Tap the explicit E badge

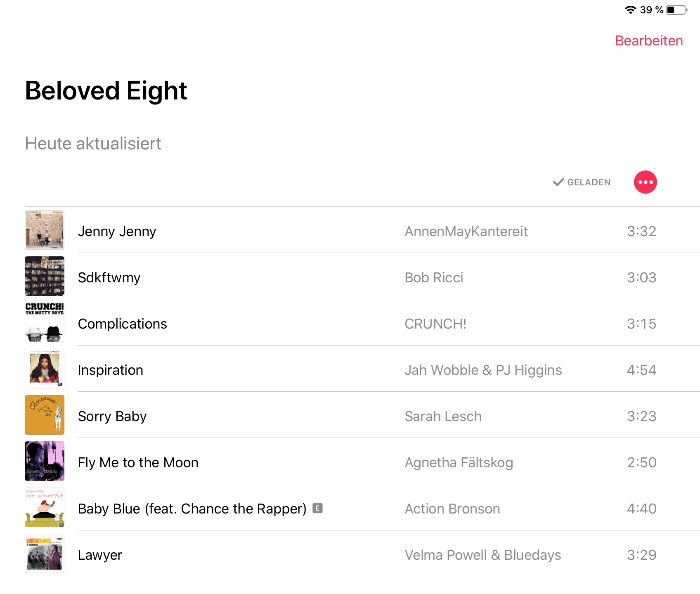pos(317,508)
